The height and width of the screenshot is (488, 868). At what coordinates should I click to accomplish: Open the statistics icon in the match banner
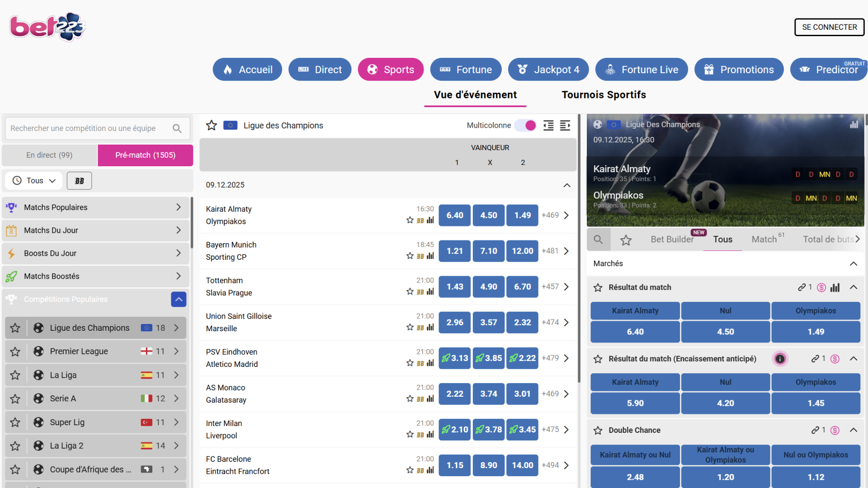click(x=854, y=124)
